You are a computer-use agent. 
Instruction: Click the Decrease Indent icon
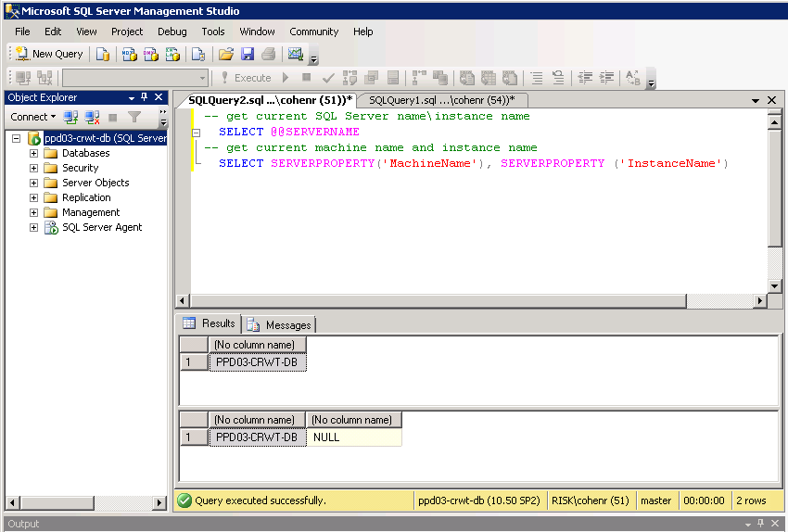(x=585, y=78)
